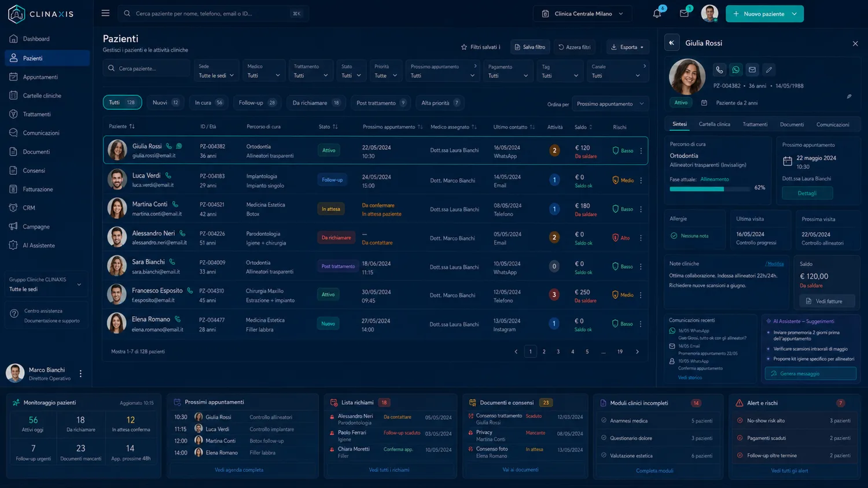The image size is (868, 488).
Task: Open the Esporta dropdown
Action: [628, 47]
